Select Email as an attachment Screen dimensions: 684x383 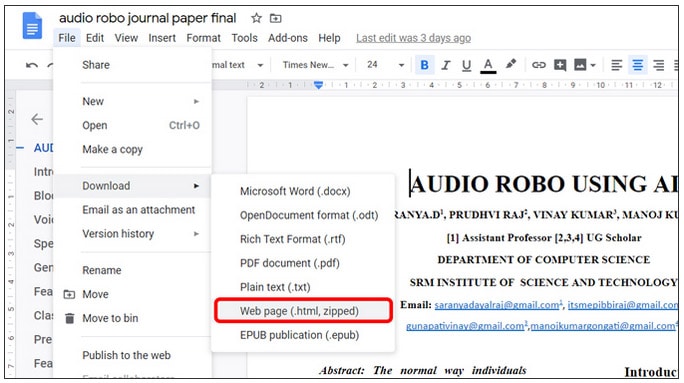tap(133, 210)
